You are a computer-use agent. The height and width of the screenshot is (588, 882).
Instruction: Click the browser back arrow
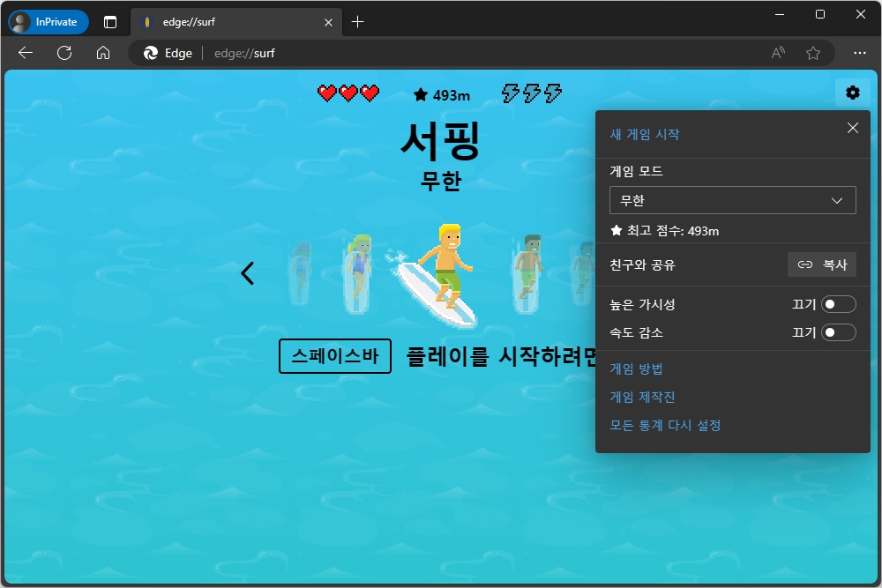click(x=26, y=54)
